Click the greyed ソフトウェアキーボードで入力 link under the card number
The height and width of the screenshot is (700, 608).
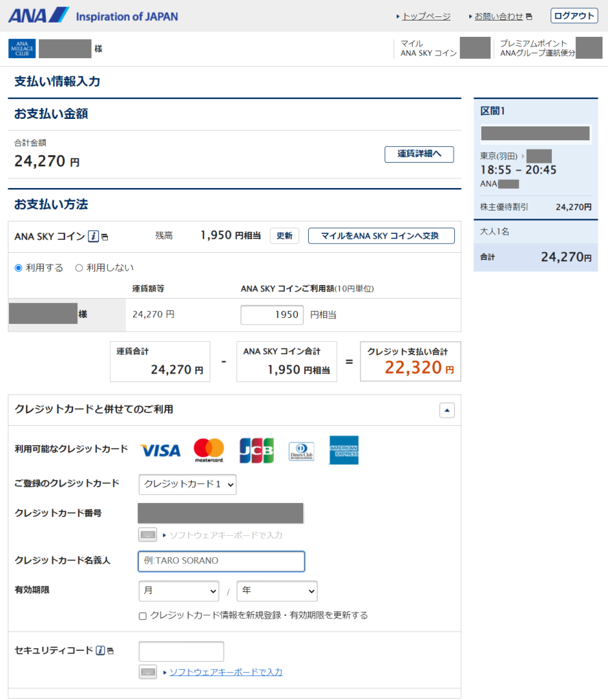click(x=225, y=535)
